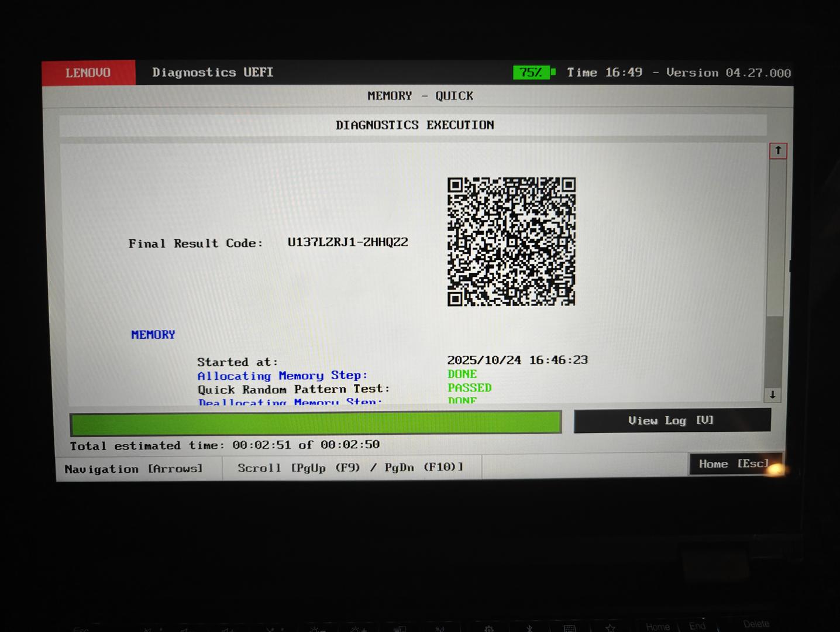This screenshot has height=632, width=840.
Task: Return home with Home [Esc] button
Action: [x=734, y=464]
